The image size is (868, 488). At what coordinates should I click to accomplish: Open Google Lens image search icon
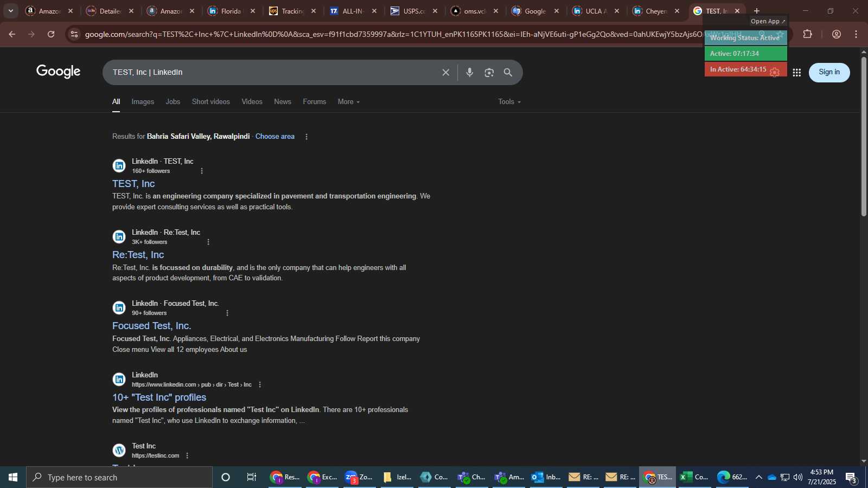coord(489,73)
